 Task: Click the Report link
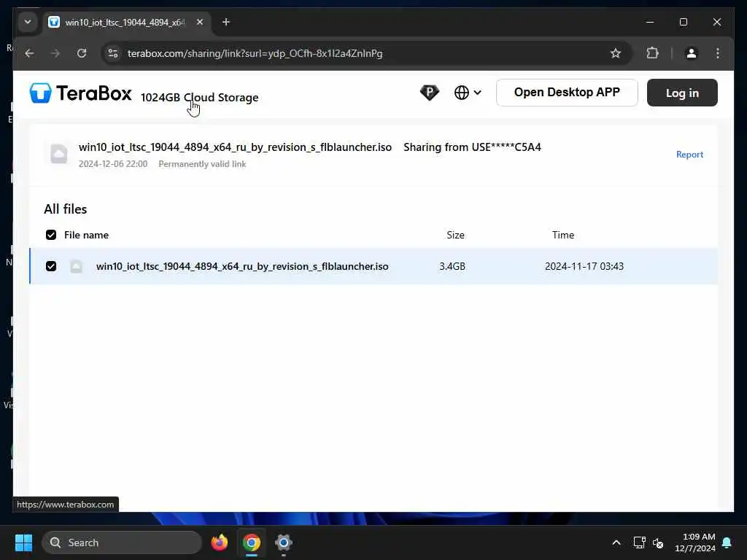point(689,155)
